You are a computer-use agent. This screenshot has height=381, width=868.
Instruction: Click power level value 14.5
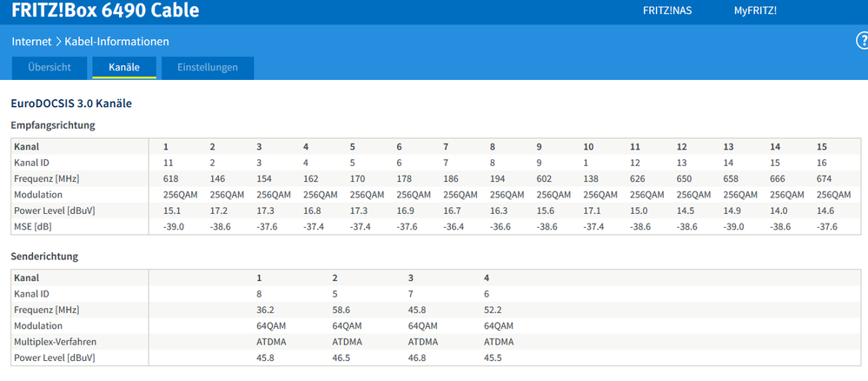click(x=685, y=211)
